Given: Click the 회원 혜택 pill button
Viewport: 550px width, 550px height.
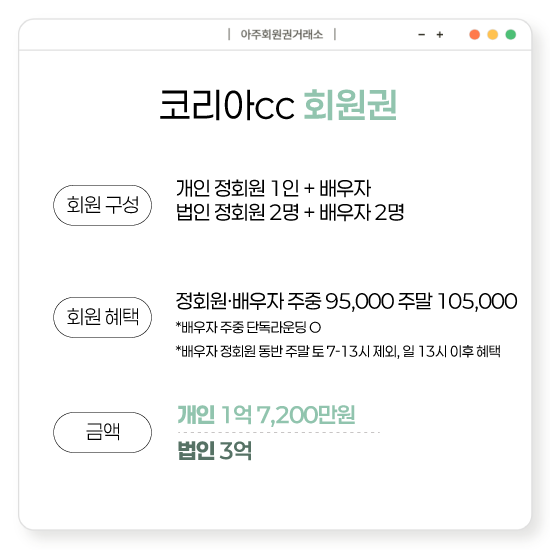Looking at the screenshot, I should [102, 317].
